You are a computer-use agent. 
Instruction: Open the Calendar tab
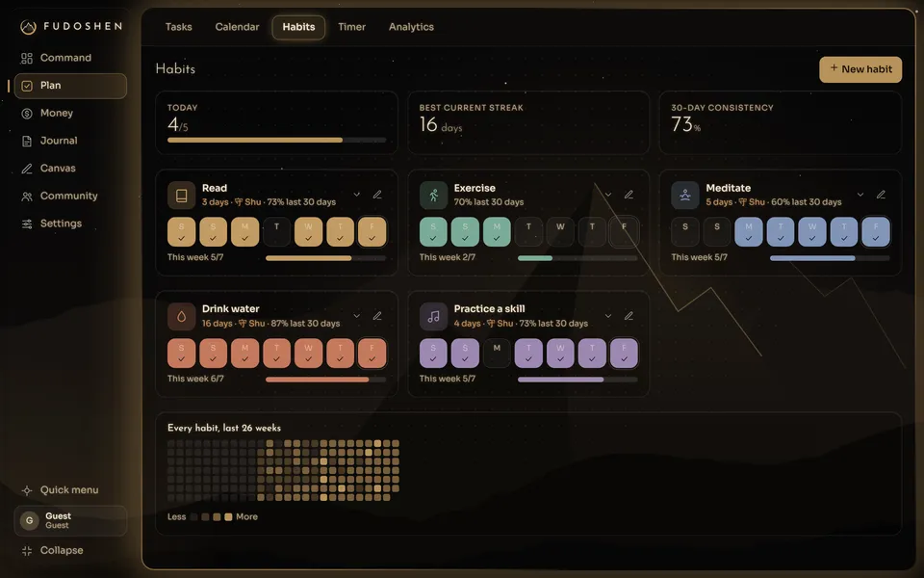point(237,27)
